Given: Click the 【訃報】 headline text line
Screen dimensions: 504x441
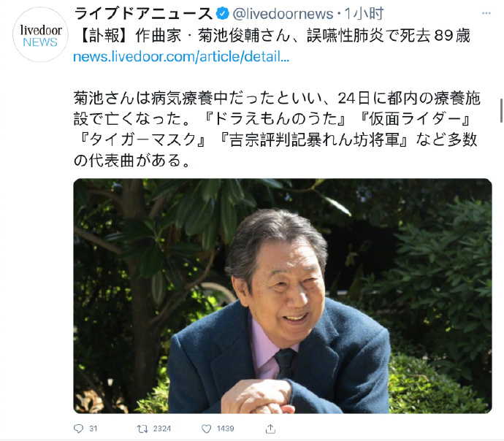Looking at the screenshot, I should 274,35.
